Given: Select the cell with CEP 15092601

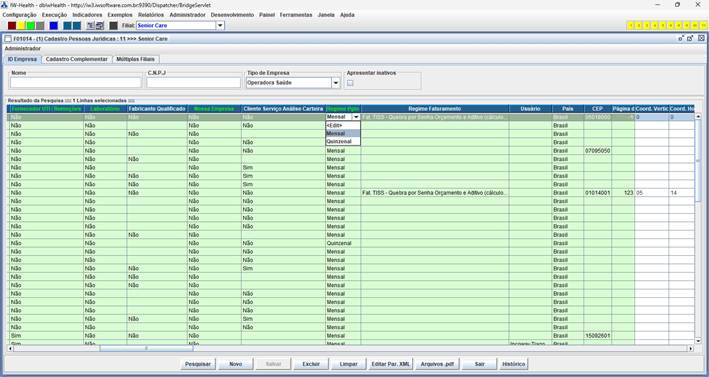Looking at the screenshot, I should click(597, 335).
